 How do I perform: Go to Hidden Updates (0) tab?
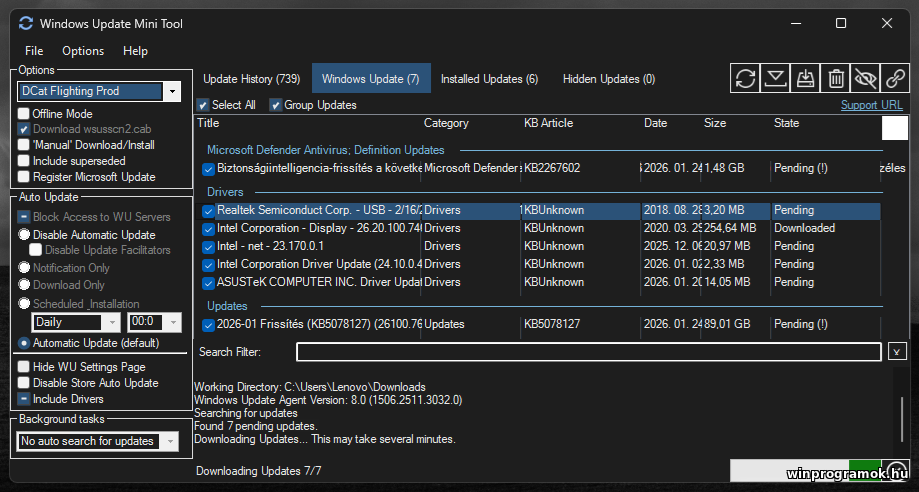pos(609,79)
